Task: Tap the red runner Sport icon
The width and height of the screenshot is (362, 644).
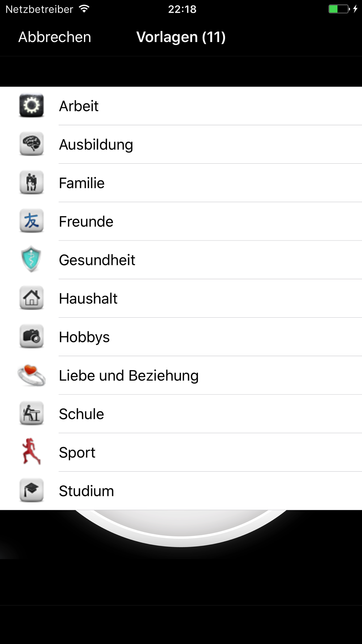Action: 31,452
